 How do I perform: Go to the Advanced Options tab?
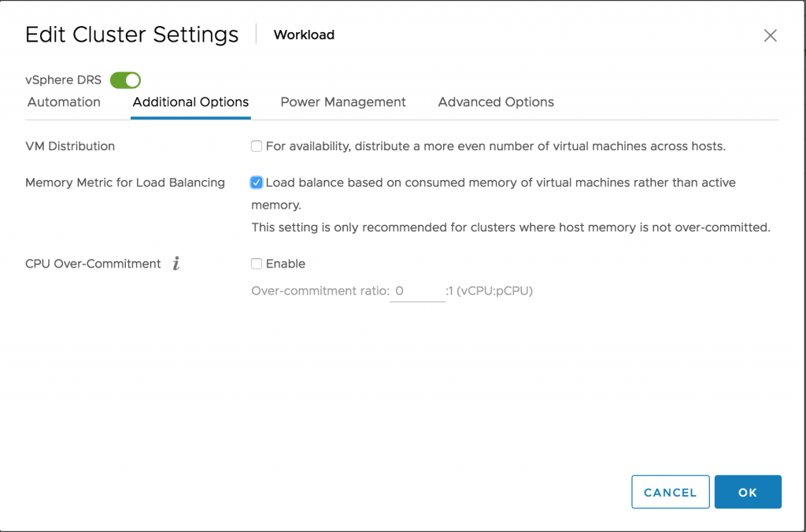(x=496, y=102)
